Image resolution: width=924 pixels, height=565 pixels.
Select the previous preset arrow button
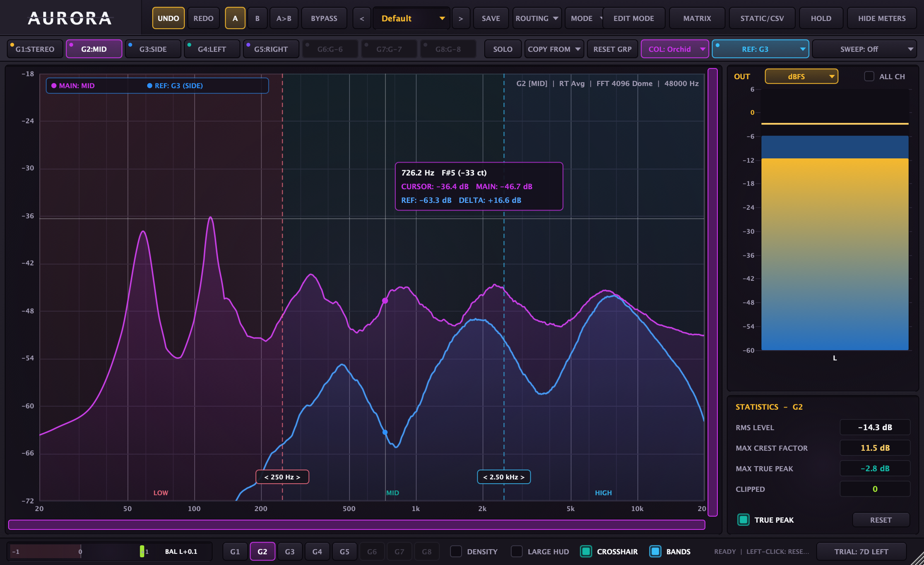tap(362, 18)
